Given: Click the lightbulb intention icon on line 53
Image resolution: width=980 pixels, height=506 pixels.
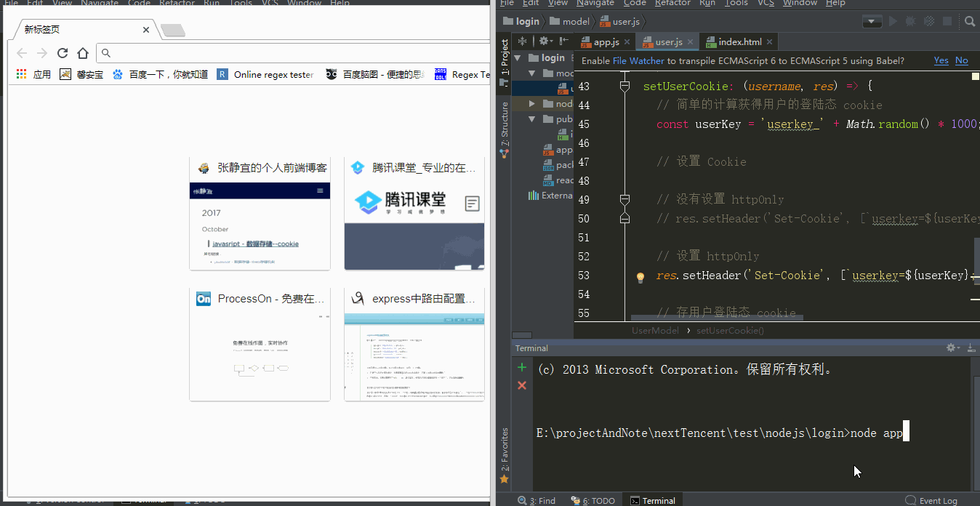Looking at the screenshot, I should pos(640,277).
